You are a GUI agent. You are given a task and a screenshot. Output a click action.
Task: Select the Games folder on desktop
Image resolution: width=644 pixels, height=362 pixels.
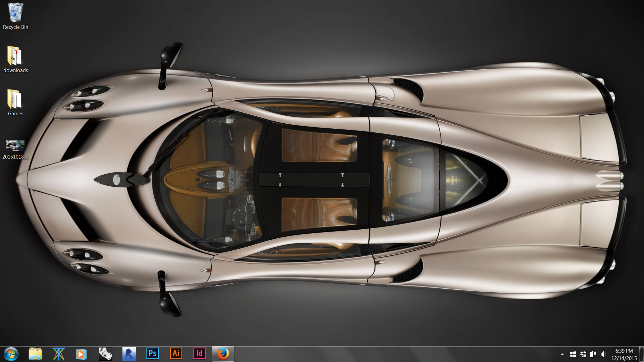[x=15, y=99]
